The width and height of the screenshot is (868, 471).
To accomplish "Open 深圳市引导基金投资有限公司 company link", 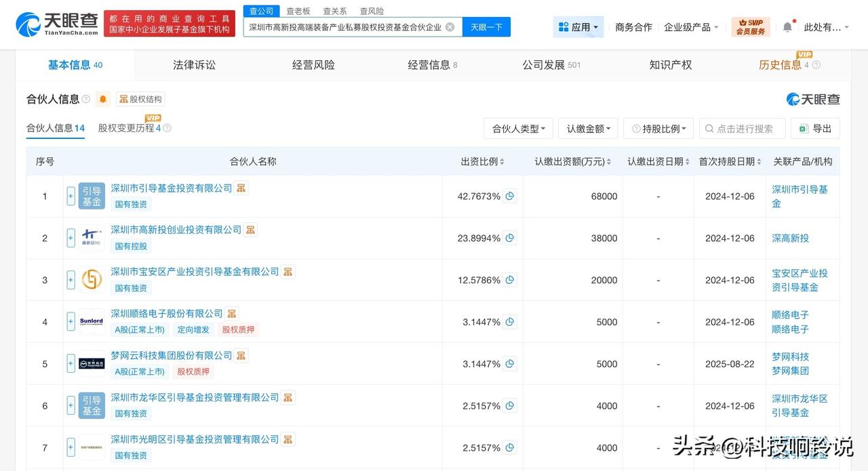I will coord(172,188).
